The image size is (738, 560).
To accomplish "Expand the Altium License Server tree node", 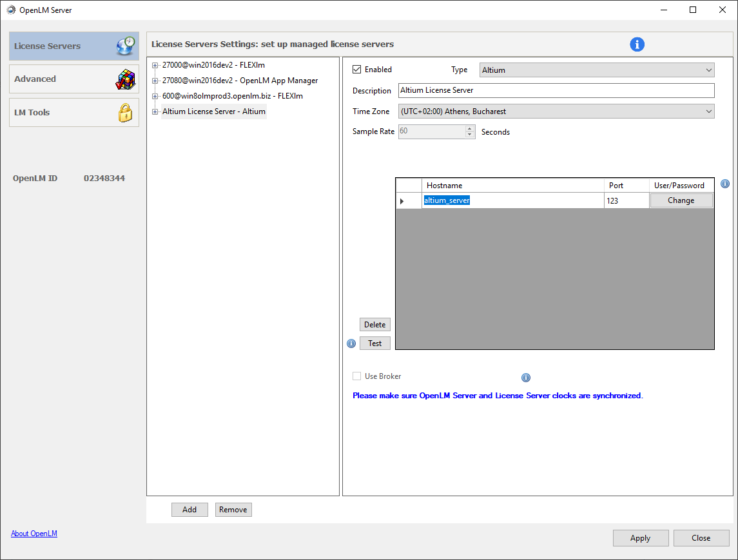I will (155, 112).
